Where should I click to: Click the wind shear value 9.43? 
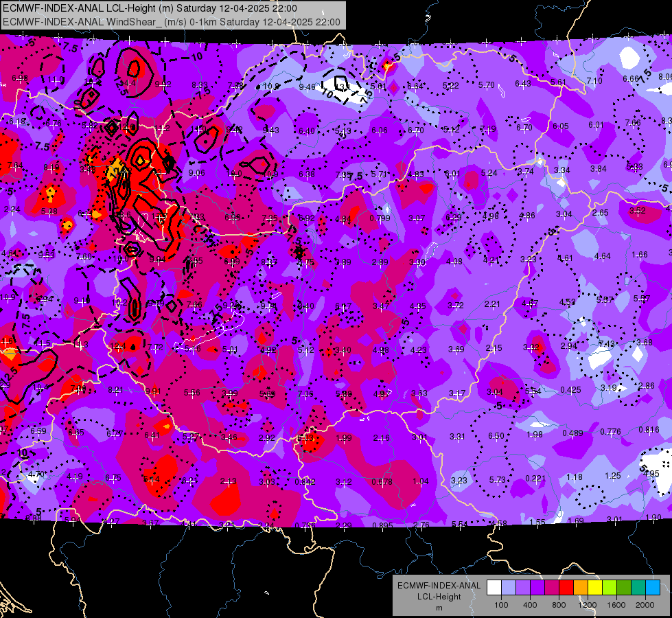coord(270,130)
